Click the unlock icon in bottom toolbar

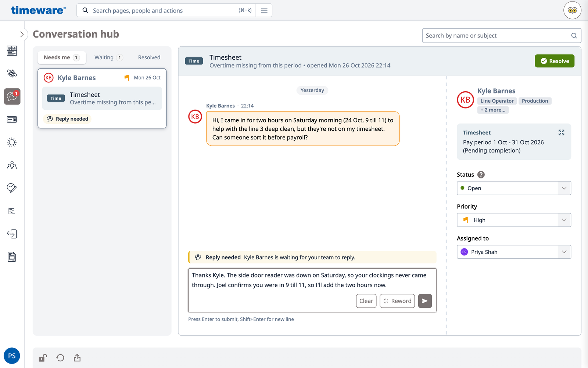[x=43, y=358]
